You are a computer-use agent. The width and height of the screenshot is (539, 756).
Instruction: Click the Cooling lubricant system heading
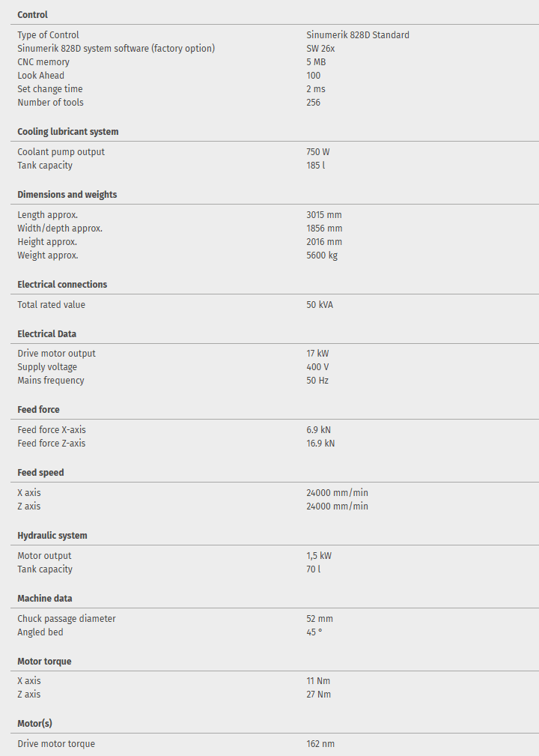pyautogui.click(x=68, y=132)
